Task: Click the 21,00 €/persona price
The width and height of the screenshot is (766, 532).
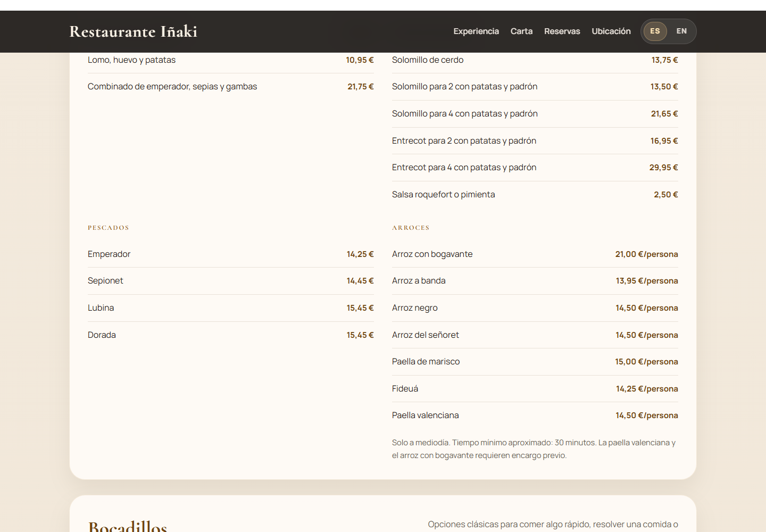Action: 646,254
